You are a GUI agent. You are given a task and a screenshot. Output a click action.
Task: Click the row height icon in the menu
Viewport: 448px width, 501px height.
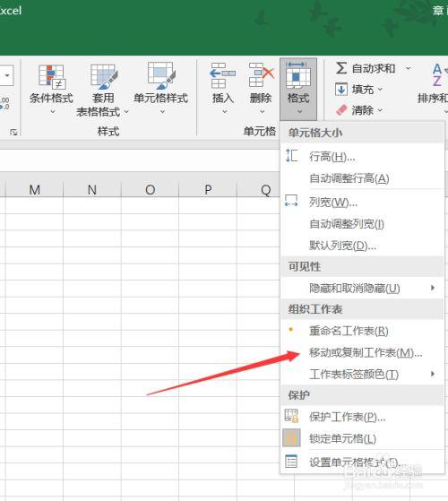click(x=291, y=156)
